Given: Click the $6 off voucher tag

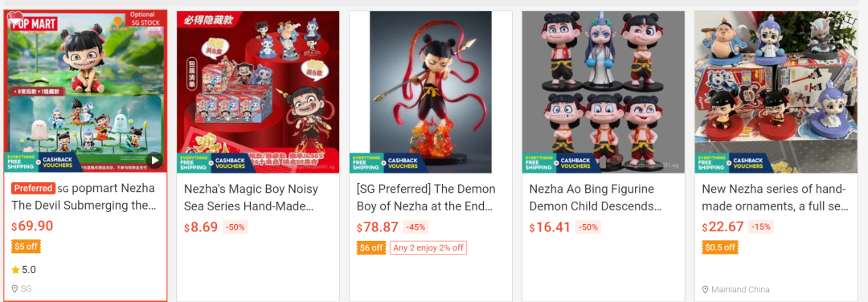Looking at the screenshot, I should [x=371, y=248].
